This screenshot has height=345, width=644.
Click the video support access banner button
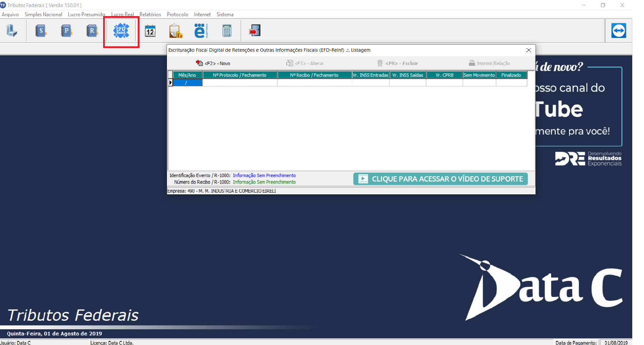pos(440,179)
